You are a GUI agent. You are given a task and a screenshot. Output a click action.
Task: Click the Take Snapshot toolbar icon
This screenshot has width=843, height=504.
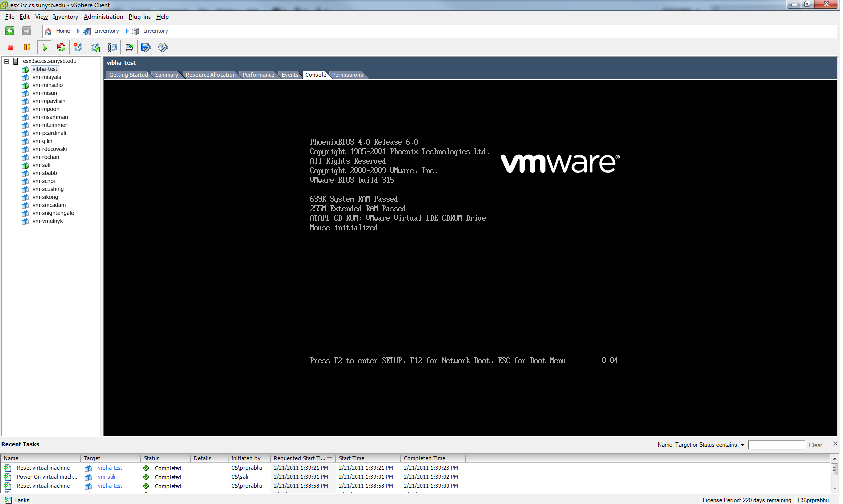tap(78, 47)
